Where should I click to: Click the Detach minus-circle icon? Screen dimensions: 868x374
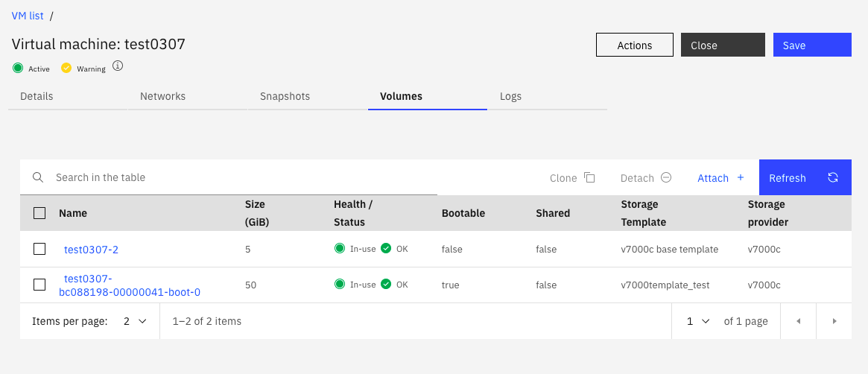(666, 177)
